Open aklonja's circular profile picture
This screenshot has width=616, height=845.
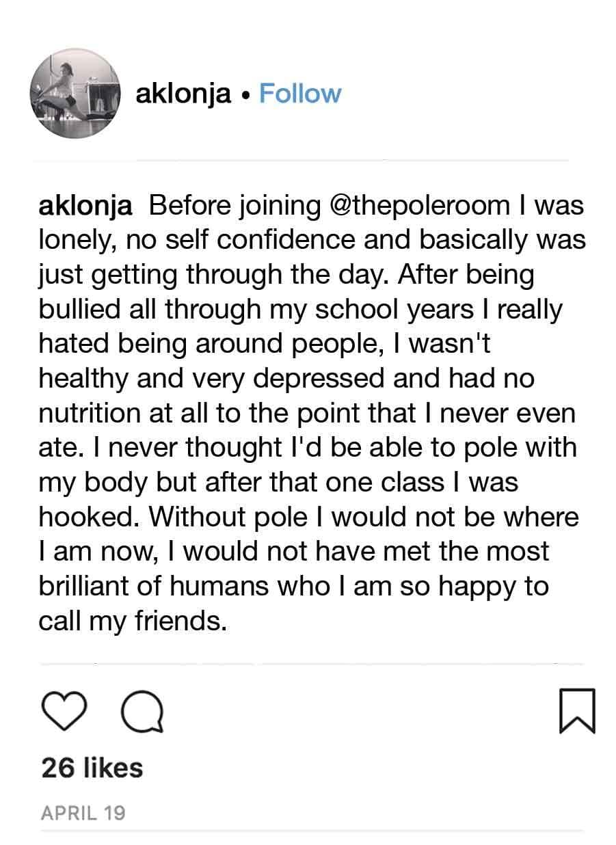coord(75,94)
